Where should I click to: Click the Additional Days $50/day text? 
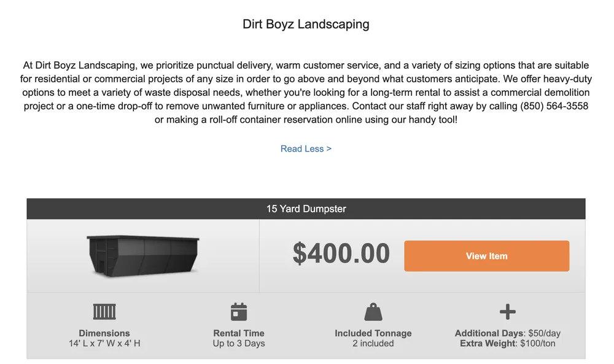(x=508, y=333)
